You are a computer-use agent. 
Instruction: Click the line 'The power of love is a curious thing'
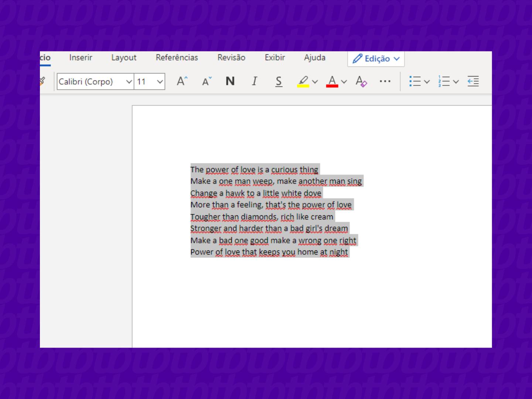click(x=254, y=170)
